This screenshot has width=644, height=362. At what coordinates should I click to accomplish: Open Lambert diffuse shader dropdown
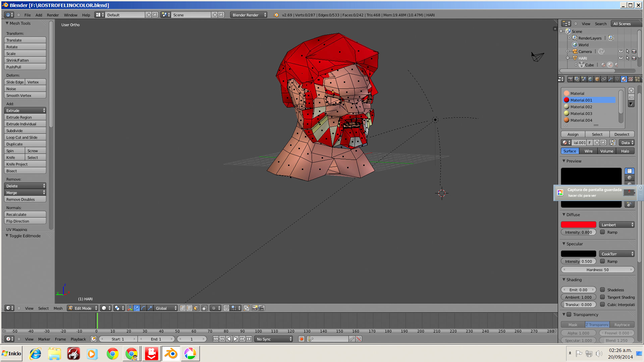tap(616, 225)
